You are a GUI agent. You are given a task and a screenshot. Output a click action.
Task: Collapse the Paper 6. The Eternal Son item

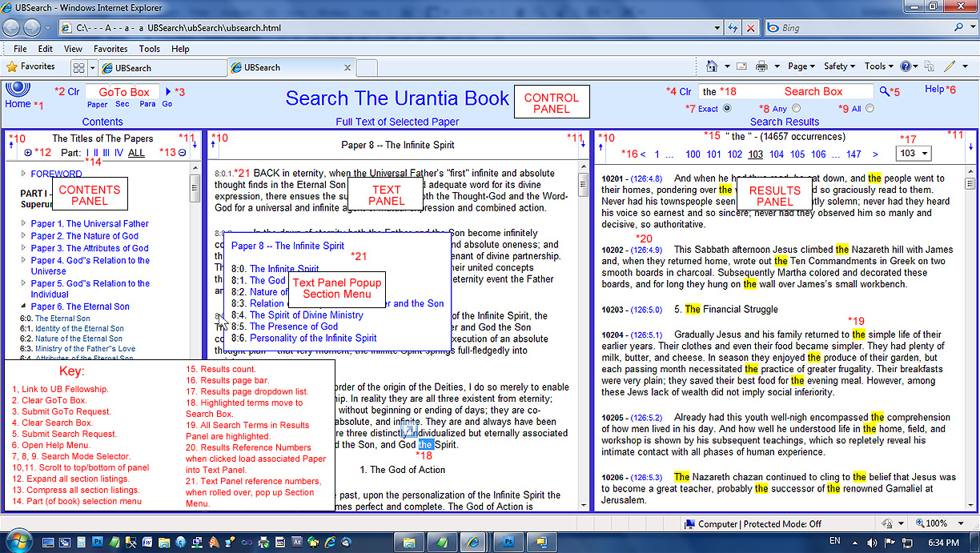tap(24, 307)
